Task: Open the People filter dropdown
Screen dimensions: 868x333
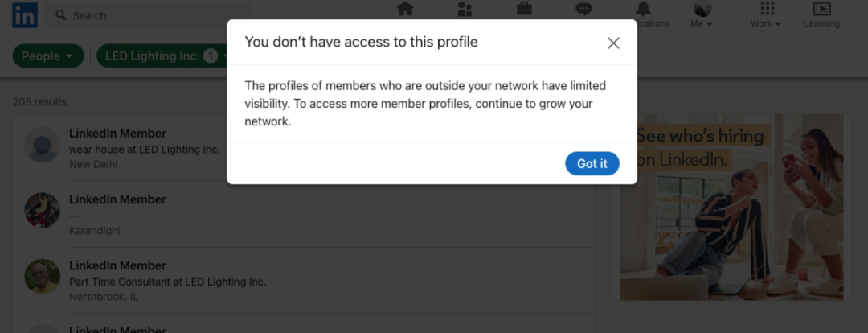Action: coord(48,55)
